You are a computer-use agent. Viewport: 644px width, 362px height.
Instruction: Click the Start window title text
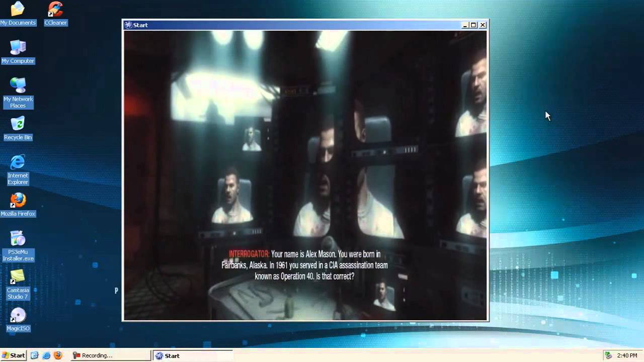click(x=140, y=25)
